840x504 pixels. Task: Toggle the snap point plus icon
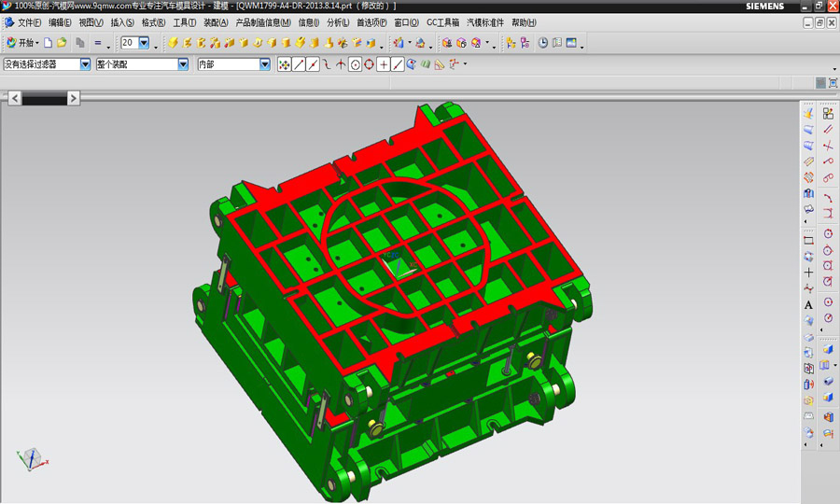(384, 64)
